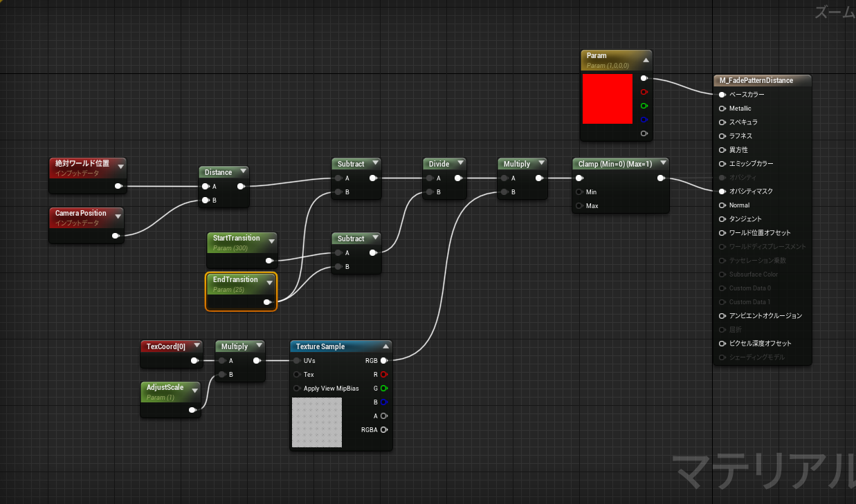Select the EndTransition parameter node title

pyautogui.click(x=235, y=279)
